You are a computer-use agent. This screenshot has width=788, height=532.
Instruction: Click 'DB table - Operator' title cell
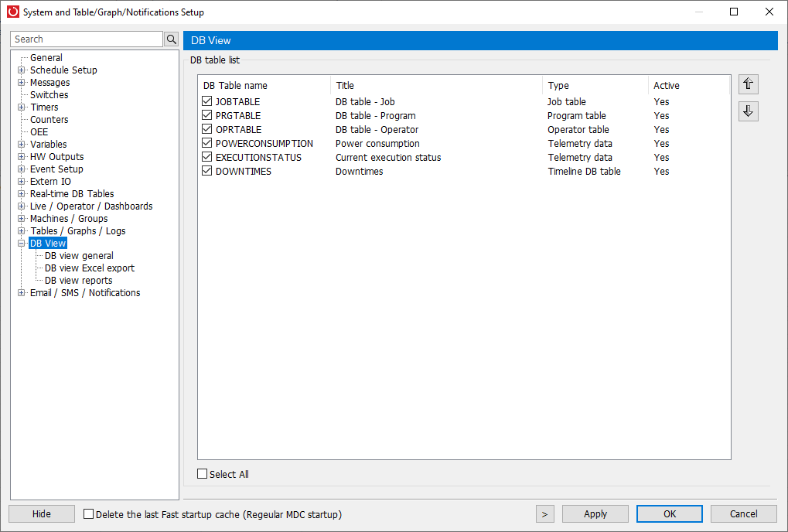(377, 130)
